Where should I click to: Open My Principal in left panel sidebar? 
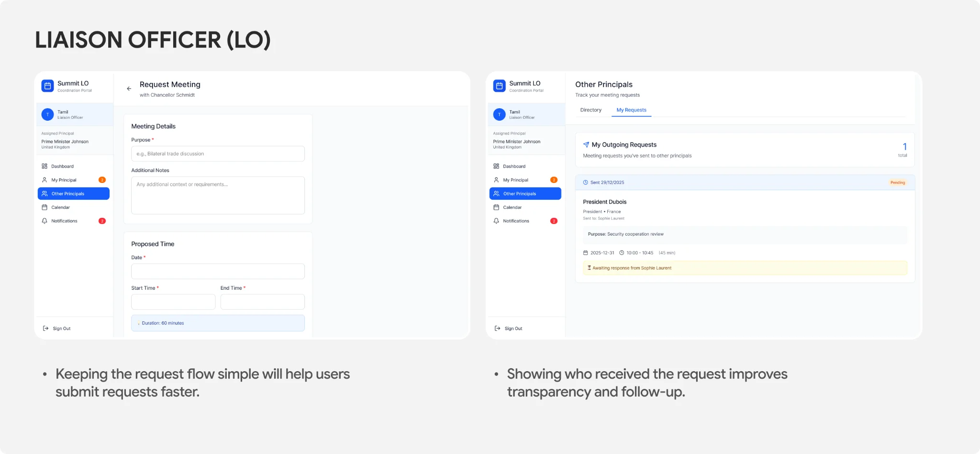73,180
